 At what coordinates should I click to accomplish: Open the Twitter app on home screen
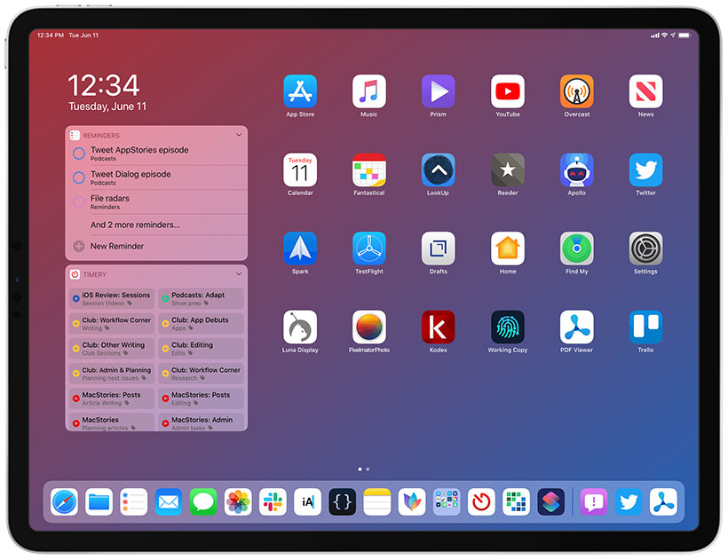645,170
